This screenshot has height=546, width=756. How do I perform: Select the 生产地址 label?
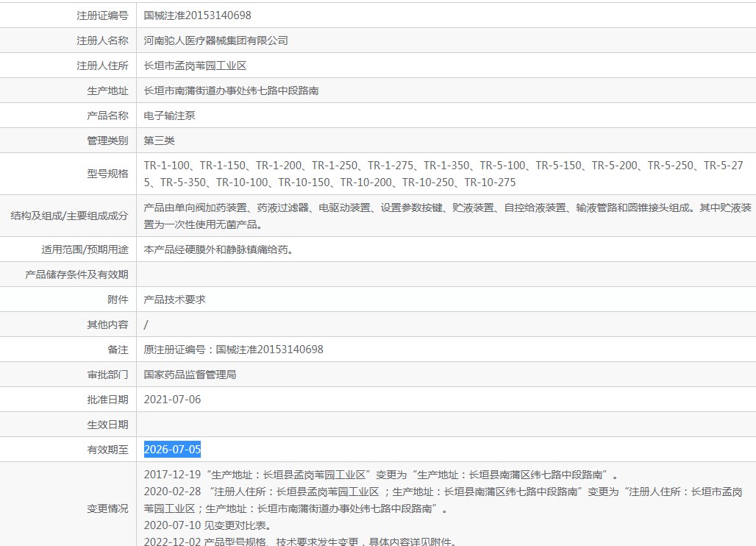click(x=107, y=91)
